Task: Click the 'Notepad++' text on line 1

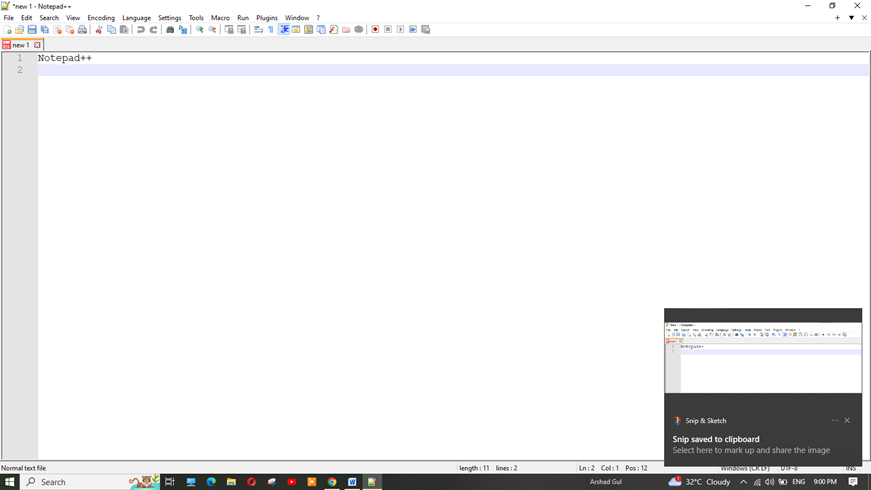Action: [65, 58]
